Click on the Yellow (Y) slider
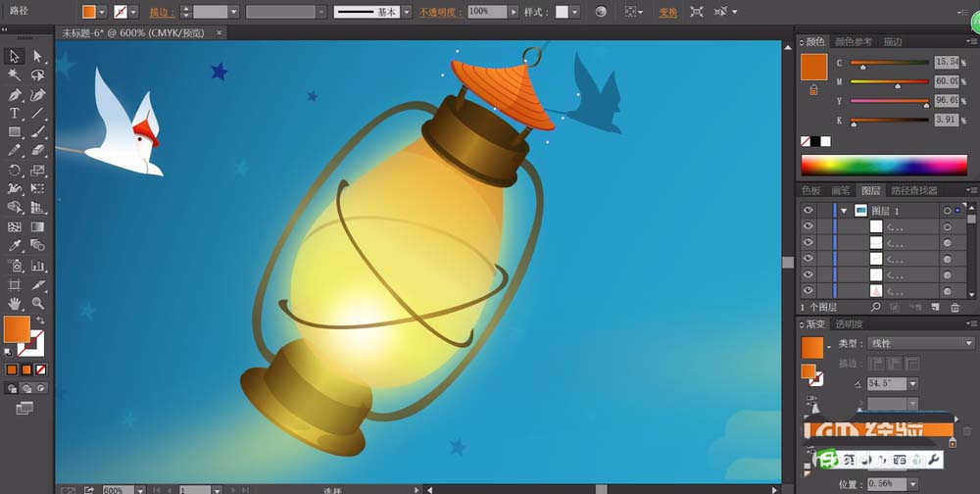Viewport: 980px width, 494px height. tap(890, 100)
